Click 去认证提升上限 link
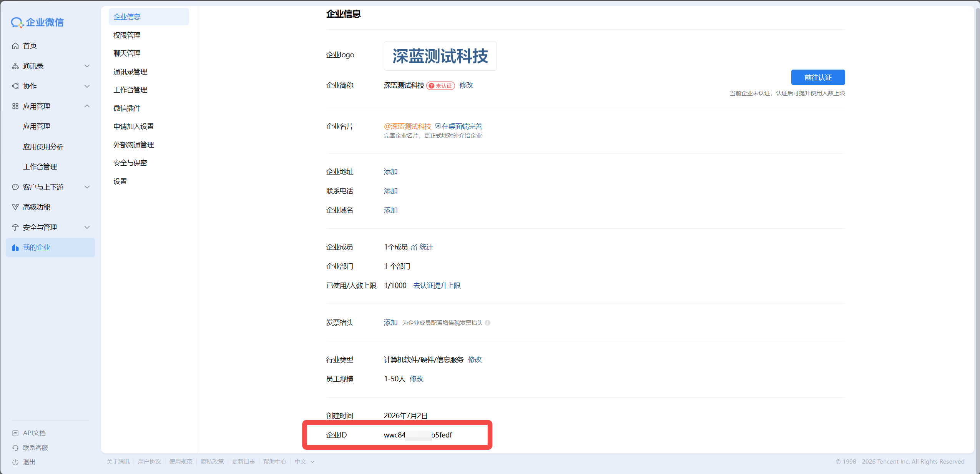Viewport: 980px width, 474px height. 437,286
